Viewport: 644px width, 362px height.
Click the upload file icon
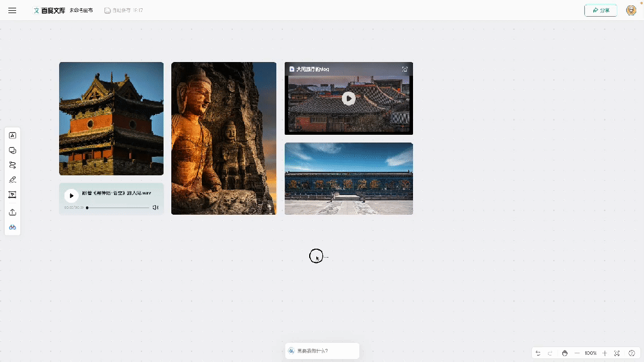pos(13,212)
